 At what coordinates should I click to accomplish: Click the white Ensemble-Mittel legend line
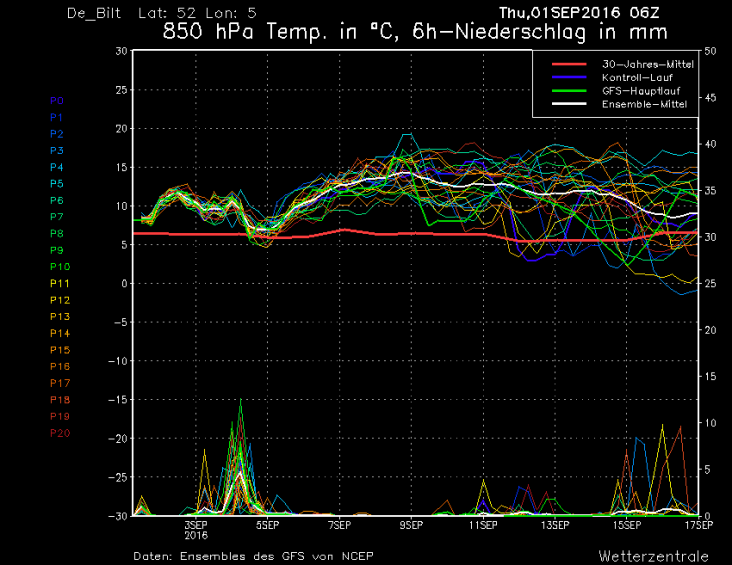pyautogui.click(x=569, y=104)
